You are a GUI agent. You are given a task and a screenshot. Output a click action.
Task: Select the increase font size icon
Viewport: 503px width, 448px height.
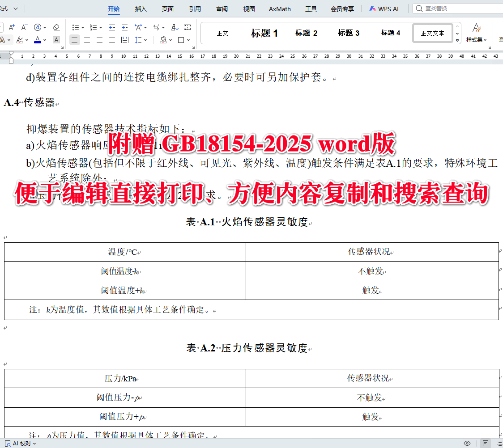(x=11, y=27)
